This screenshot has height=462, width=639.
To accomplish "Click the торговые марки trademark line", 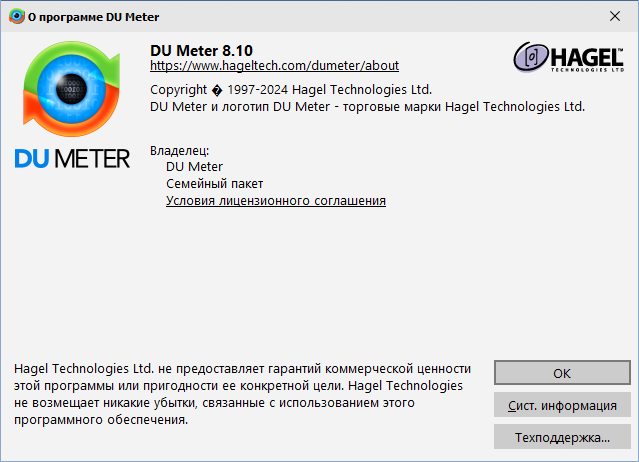I will coord(367,107).
